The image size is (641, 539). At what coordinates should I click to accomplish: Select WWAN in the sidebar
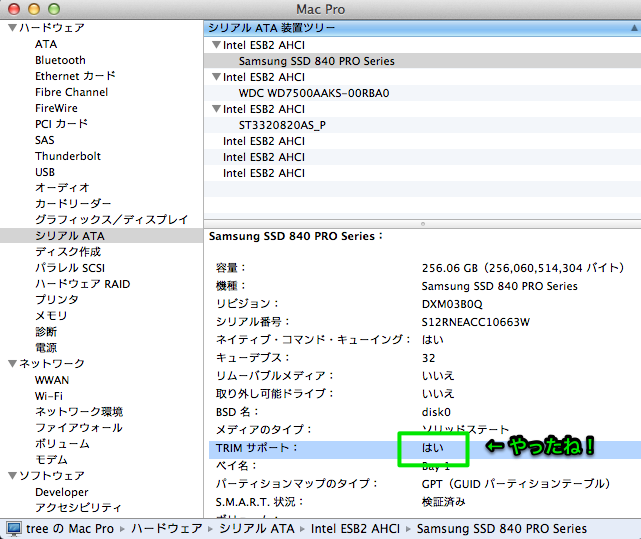pos(52,380)
